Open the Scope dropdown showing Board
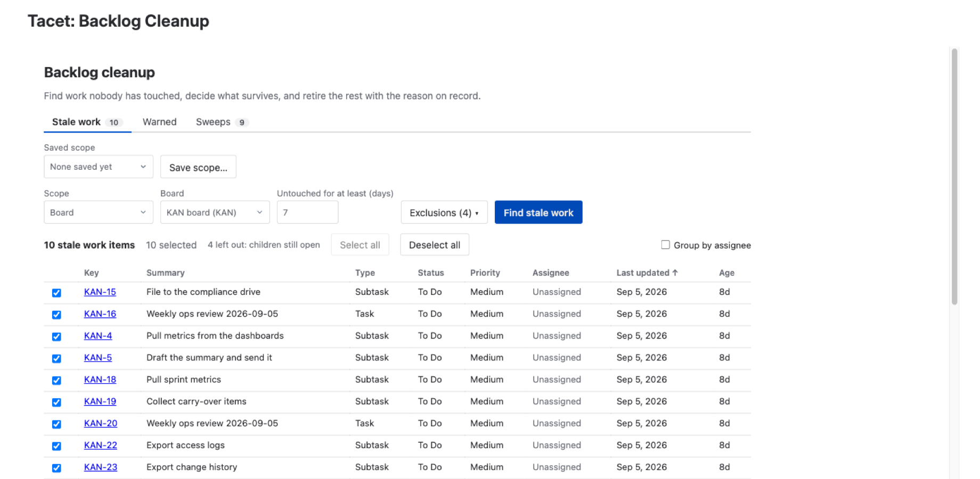Image resolution: width=980 pixels, height=479 pixels. pos(99,212)
